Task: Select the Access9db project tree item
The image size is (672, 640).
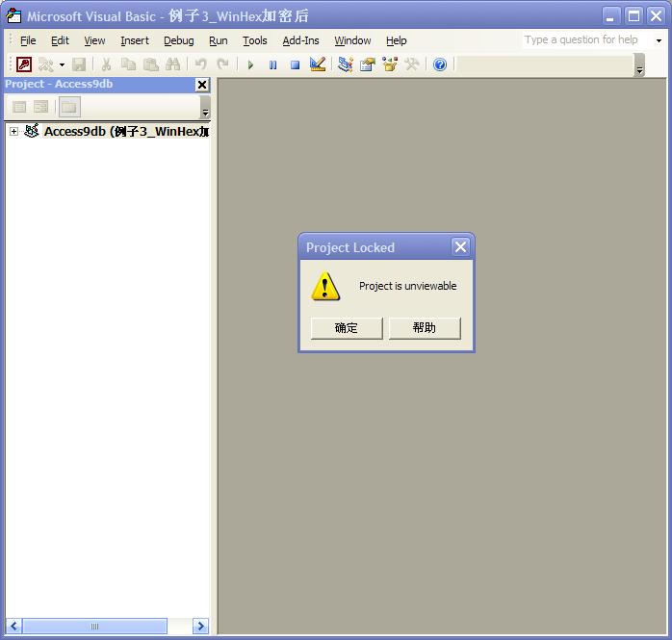Action: [x=126, y=131]
